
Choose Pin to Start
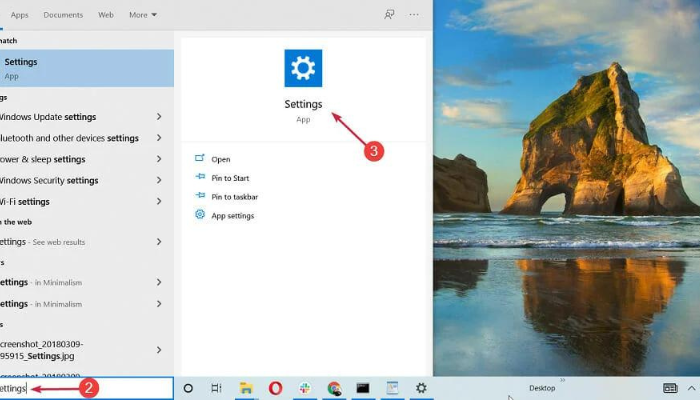[230, 178]
